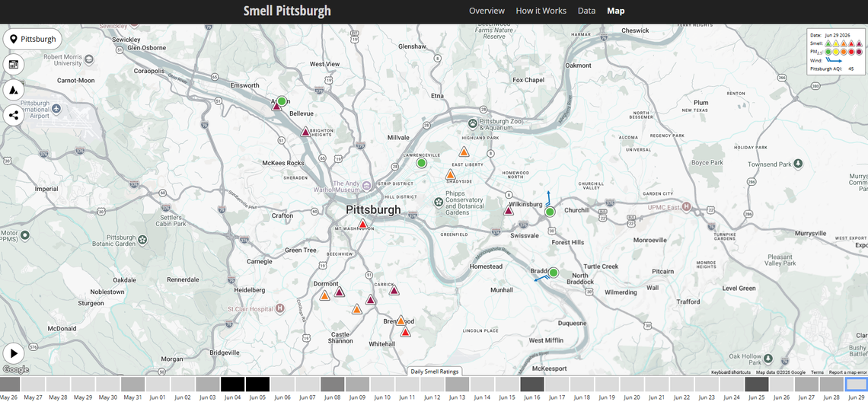Image resolution: width=868 pixels, height=402 pixels.
Task: Click The Andy Warhol Museum map icon
Action: (366, 184)
